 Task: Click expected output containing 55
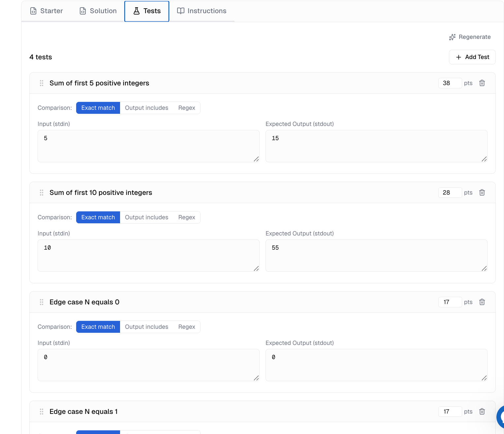376,256
